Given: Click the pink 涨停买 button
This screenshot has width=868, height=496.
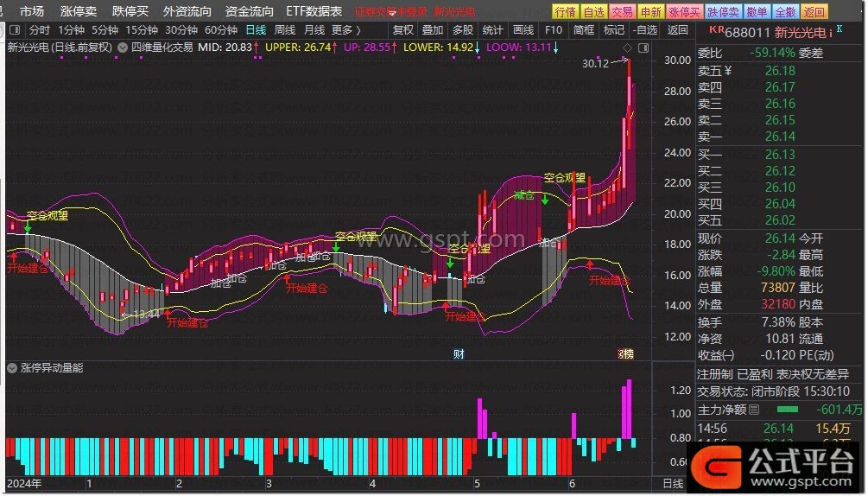Looking at the screenshot, I should click(x=685, y=11).
